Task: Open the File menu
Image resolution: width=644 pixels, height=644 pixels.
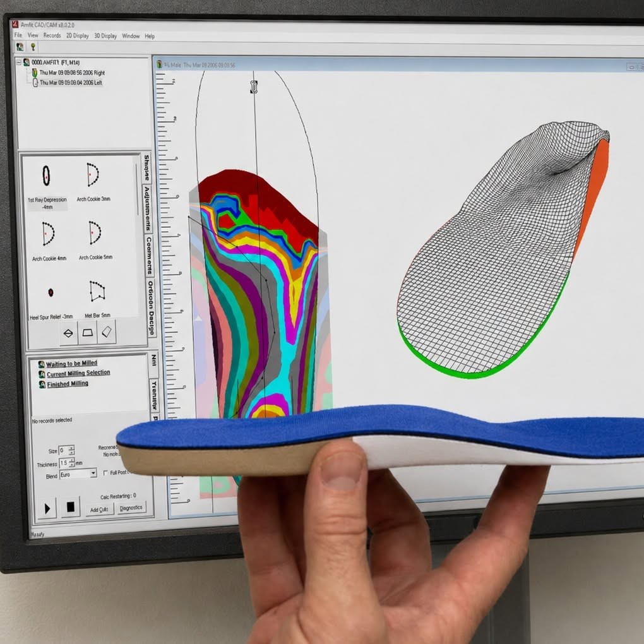Action: tap(18, 35)
